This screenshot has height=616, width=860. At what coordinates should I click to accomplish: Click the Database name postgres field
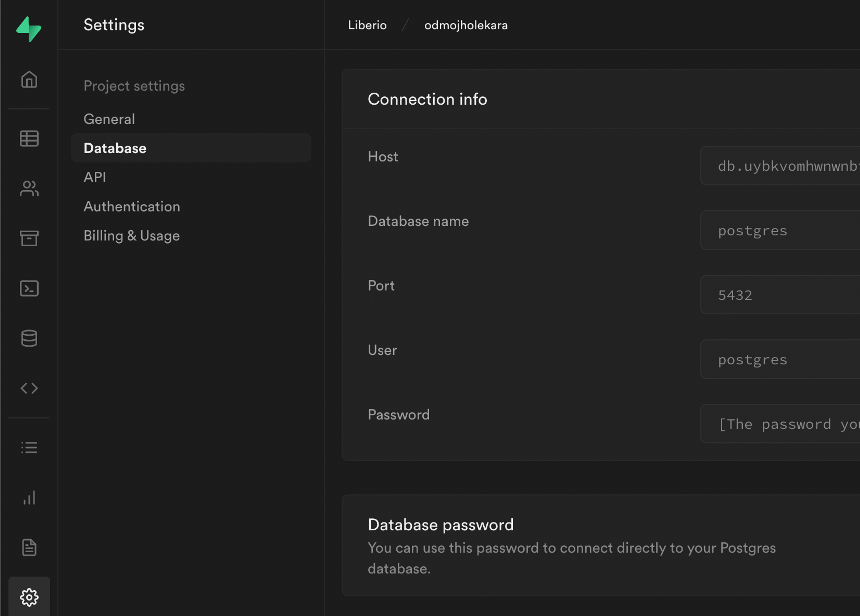pos(780,231)
